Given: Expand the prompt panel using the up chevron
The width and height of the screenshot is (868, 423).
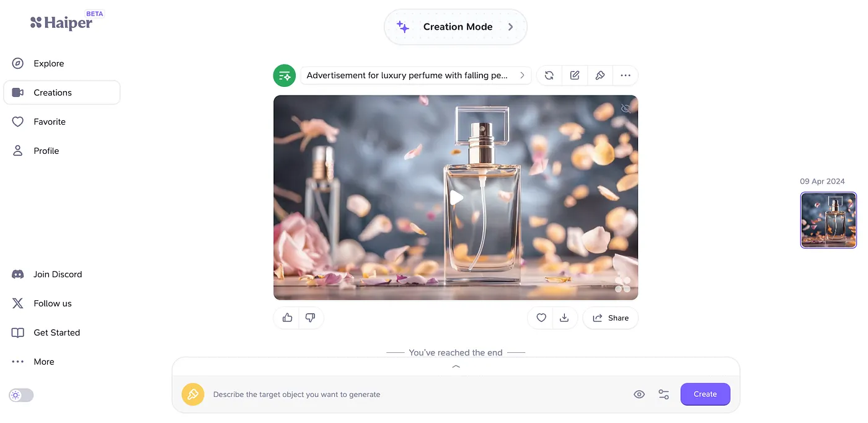Looking at the screenshot, I should coord(456,367).
